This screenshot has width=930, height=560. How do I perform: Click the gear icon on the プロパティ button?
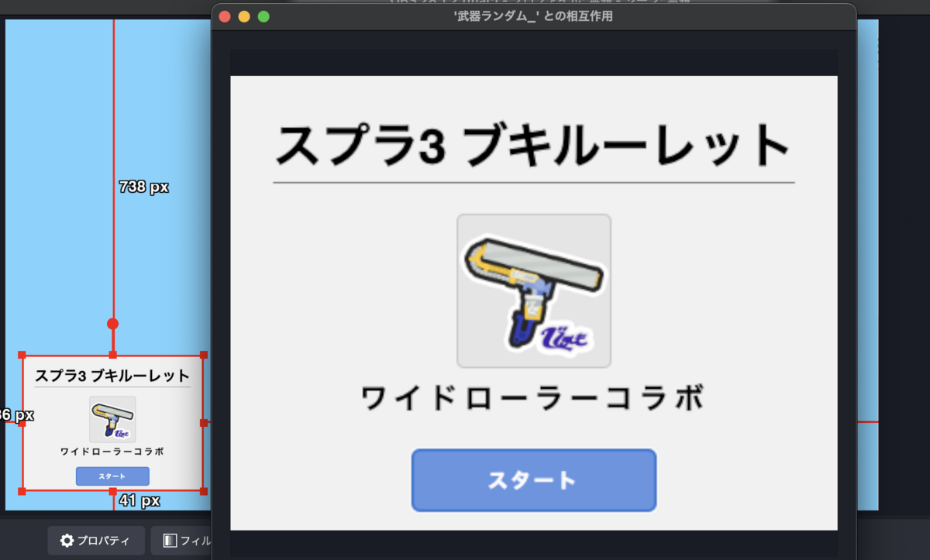(67, 541)
